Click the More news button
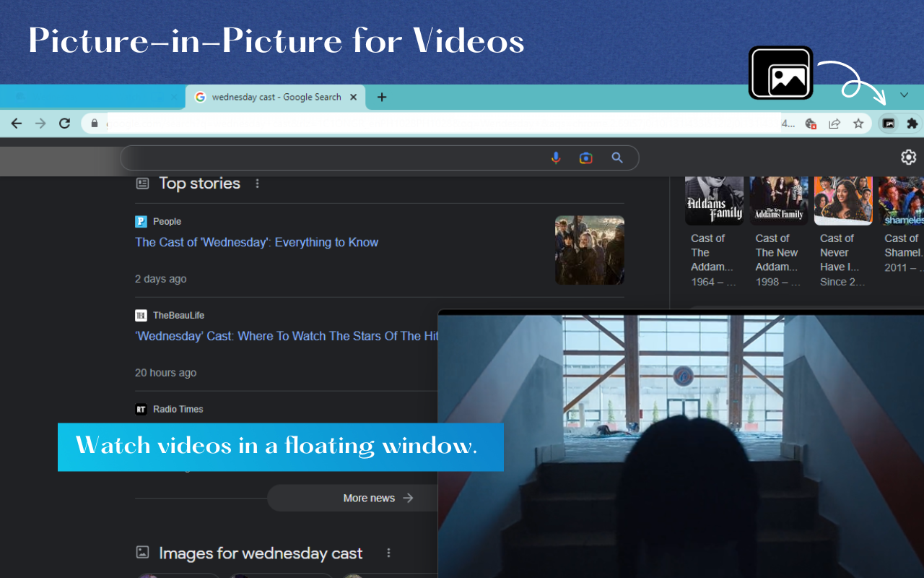The image size is (924, 578). pyautogui.click(x=352, y=498)
